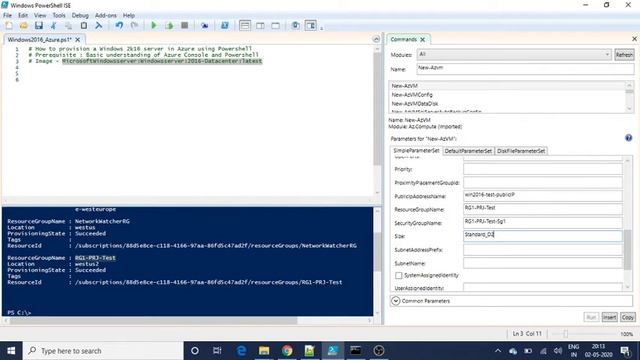640x360 pixels.
Task: Open File Explorer from the taskbar
Action: point(264,351)
